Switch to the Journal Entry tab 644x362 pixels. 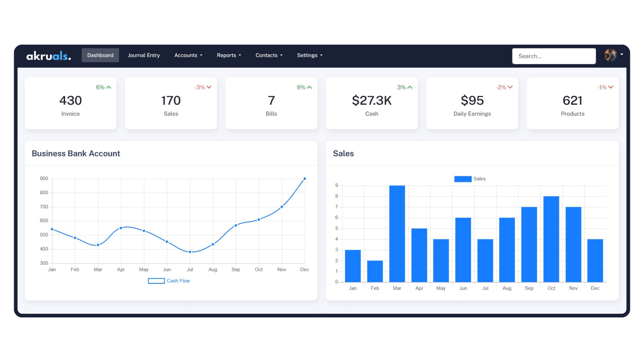144,55
